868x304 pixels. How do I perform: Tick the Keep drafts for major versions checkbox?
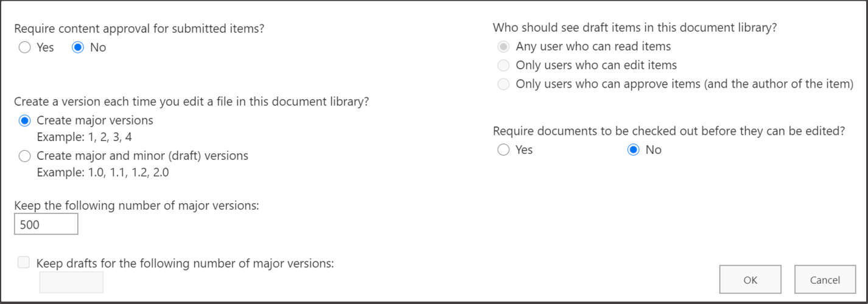click(24, 263)
